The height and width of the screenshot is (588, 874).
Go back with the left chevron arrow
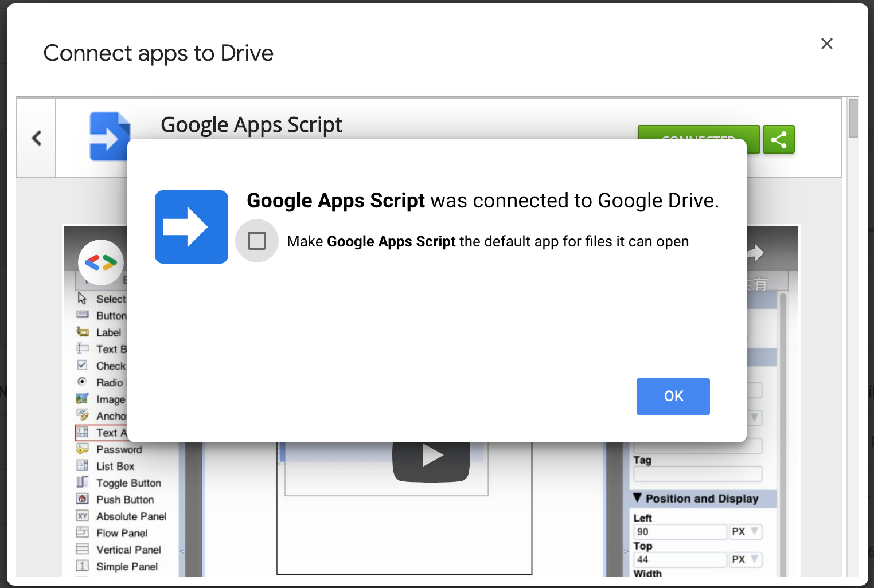click(37, 138)
